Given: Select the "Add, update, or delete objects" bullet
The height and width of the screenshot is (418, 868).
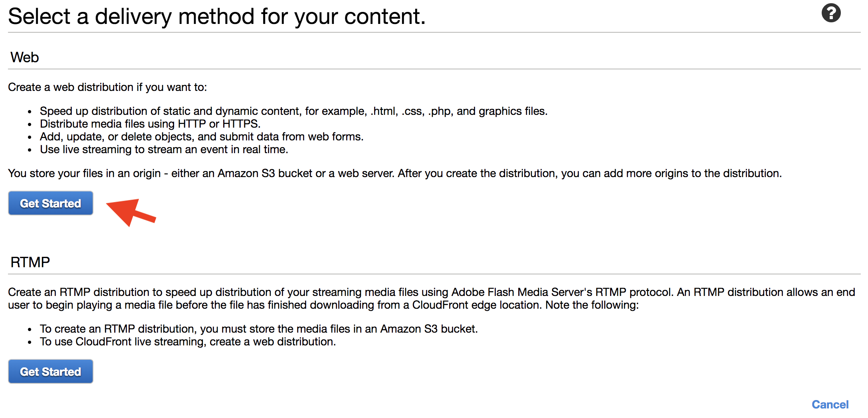Looking at the screenshot, I should [202, 137].
